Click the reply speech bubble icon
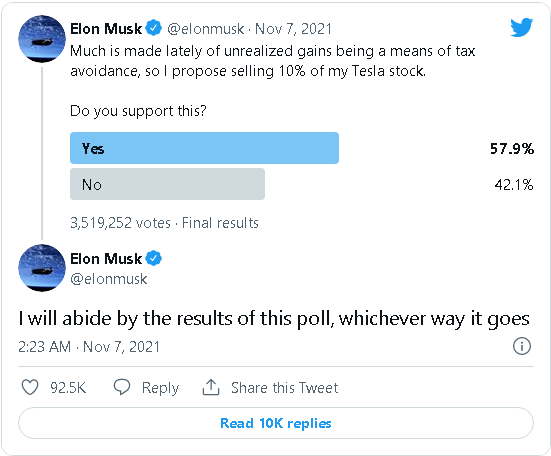 point(122,387)
